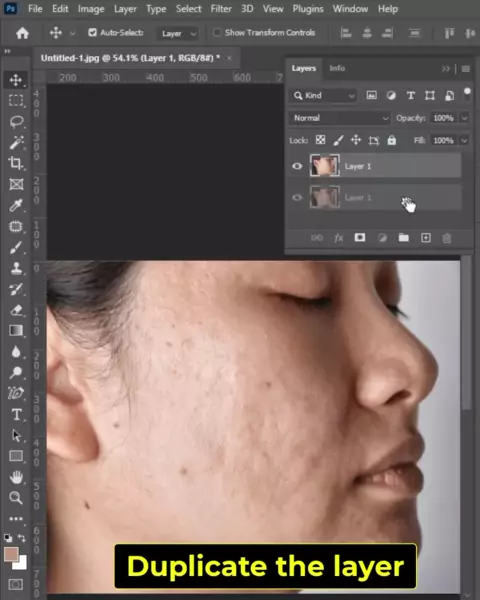The image size is (480, 600).
Task: Open the Layers panel menu
Action: [x=465, y=69]
